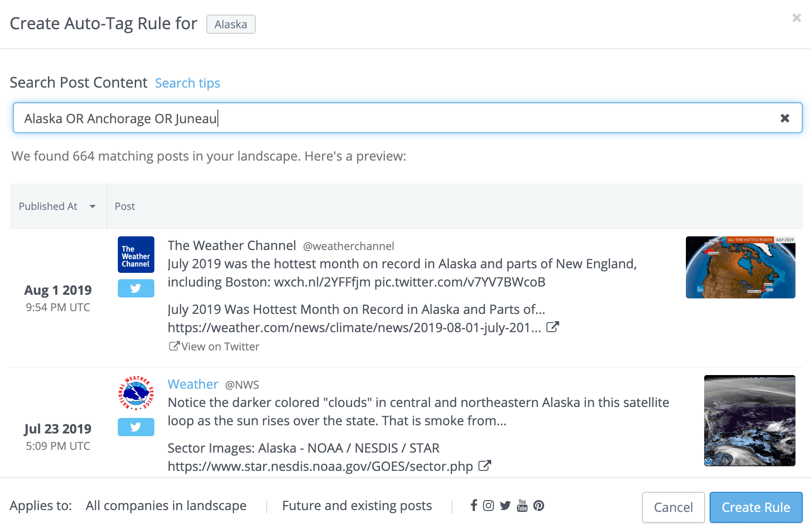
Task: Click the Create Rule button
Action: point(756,507)
